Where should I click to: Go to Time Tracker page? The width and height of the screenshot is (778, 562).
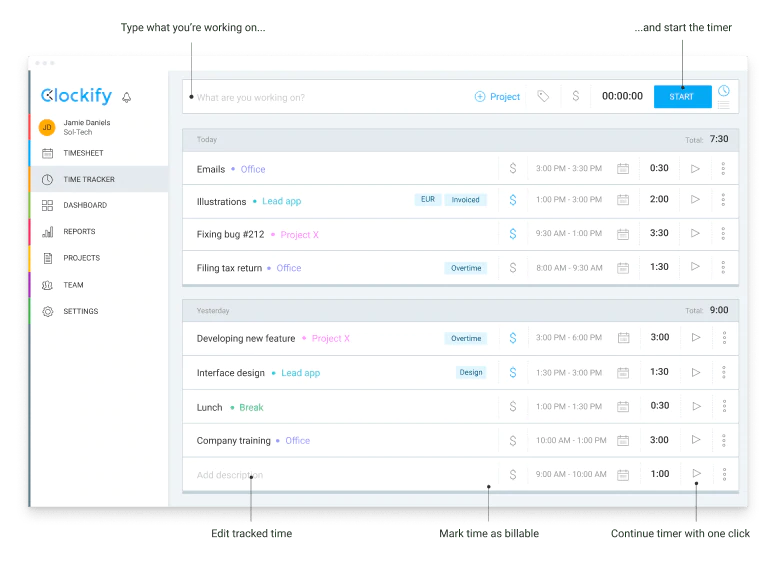[99, 179]
